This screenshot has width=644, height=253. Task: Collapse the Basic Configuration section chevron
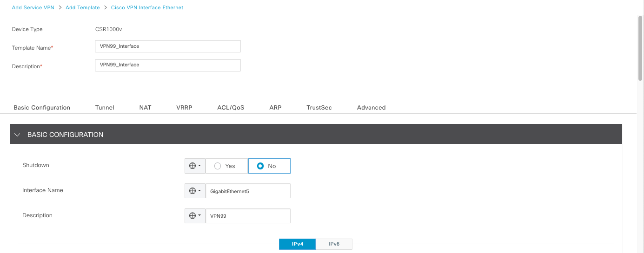coord(18,135)
